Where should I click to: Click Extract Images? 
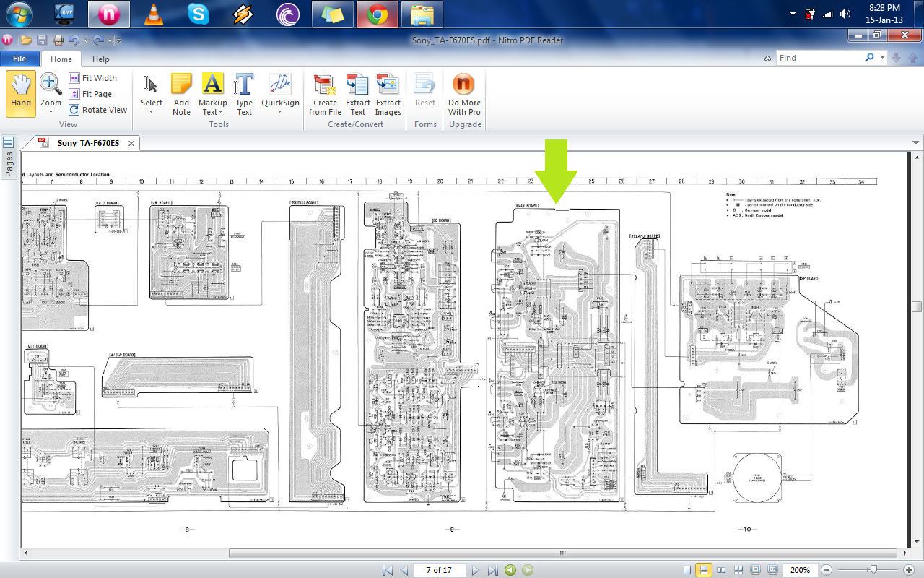[x=388, y=94]
